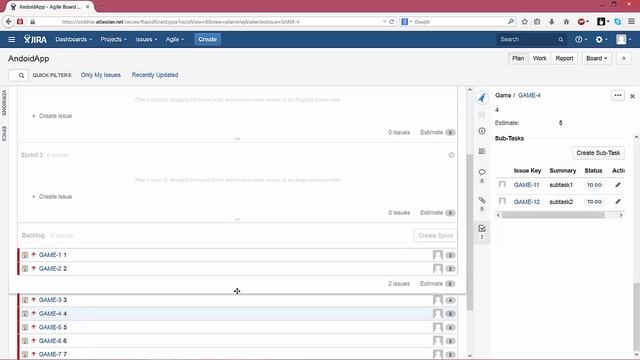The image size is (640, 360).
Task: Click the story type icon for GAME-1
Action: (x=25, y=255)
